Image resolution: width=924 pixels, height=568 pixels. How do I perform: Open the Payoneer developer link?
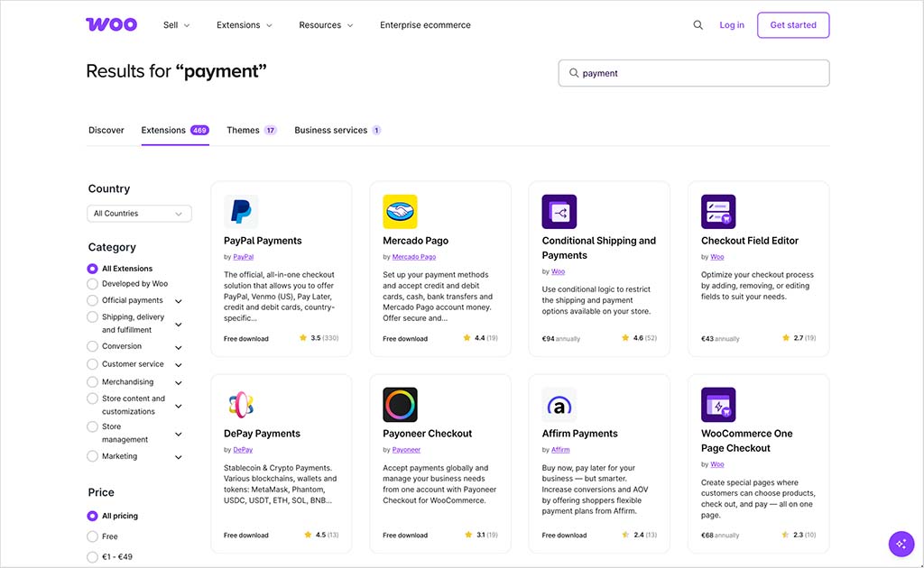(x=407, y=450)
